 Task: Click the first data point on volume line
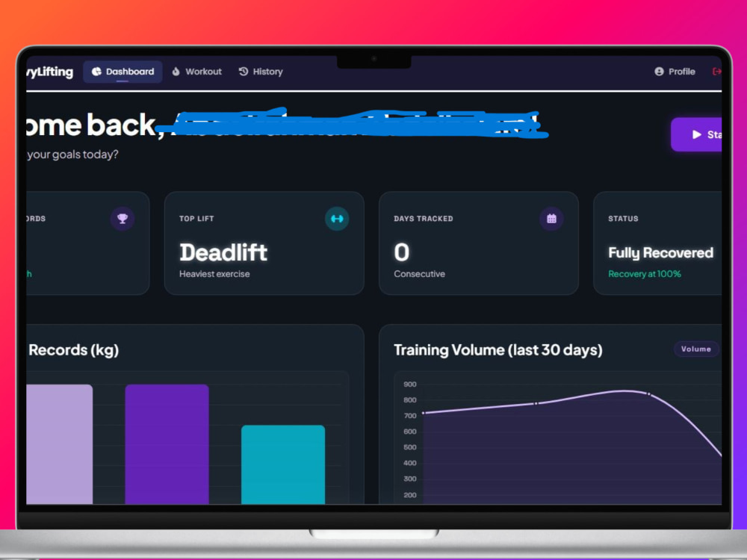pyautogui.click(x=423, y=413)
